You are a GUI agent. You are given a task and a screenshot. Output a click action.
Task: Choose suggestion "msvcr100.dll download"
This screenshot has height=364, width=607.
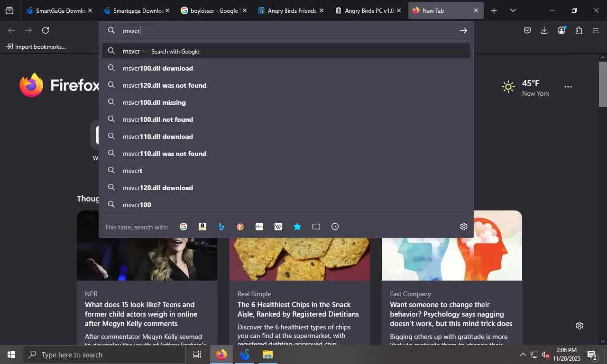point(286,68)
